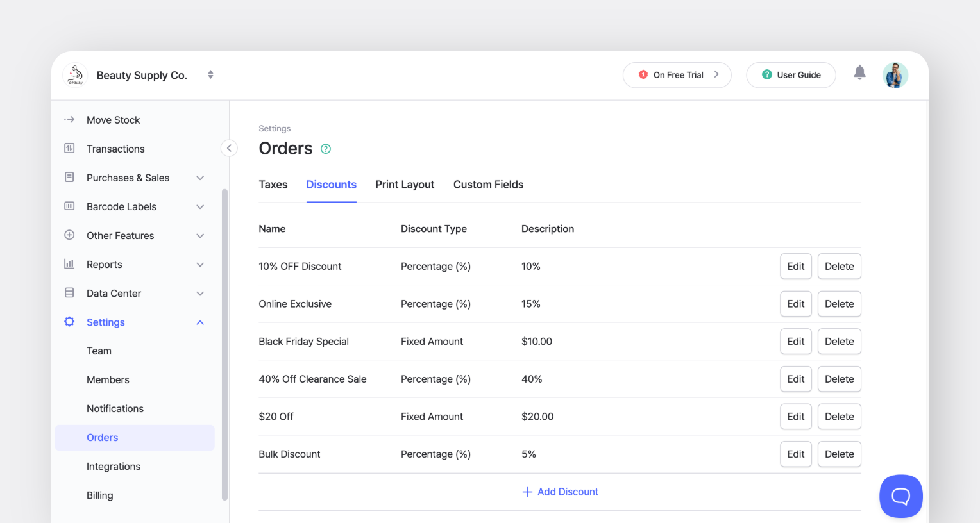Open the chat support bubble
This screenshot has height=523, width=980.
tap(900, 495)
